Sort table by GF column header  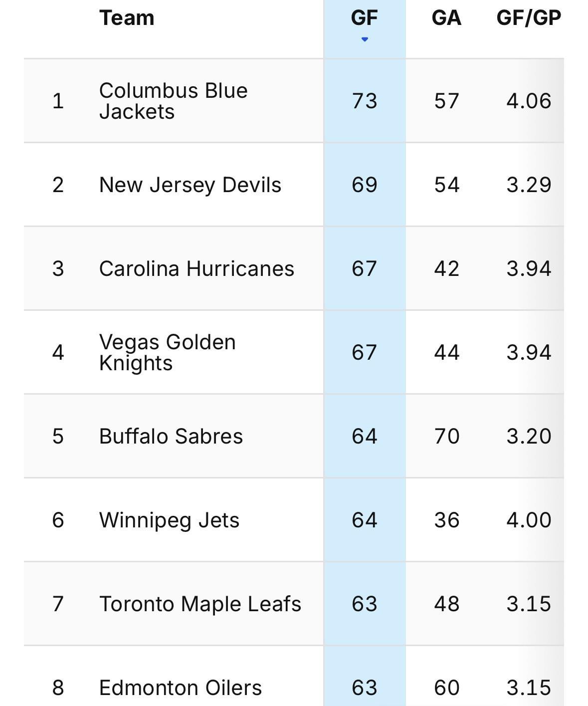tap(365, 18)
